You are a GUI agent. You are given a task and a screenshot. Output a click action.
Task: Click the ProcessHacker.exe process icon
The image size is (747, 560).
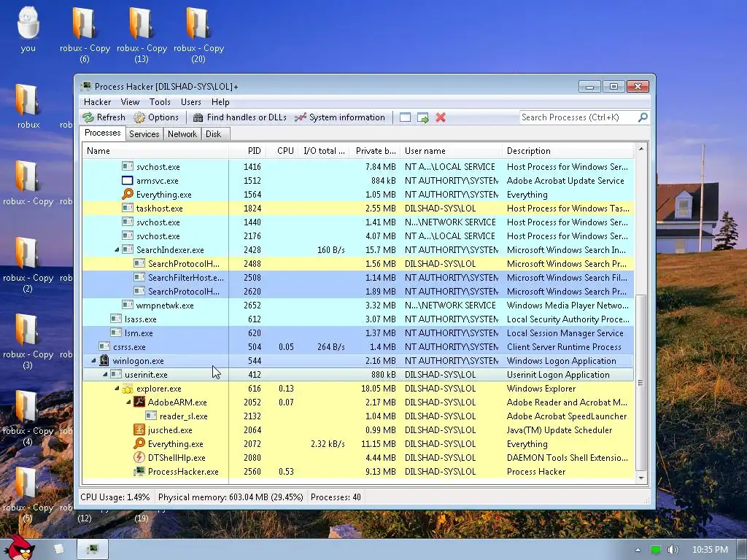[x=139, y=471]
